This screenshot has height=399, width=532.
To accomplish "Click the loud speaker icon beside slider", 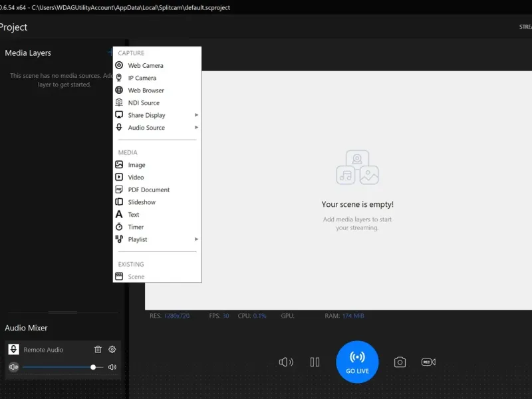I will [x=112, y=367].
